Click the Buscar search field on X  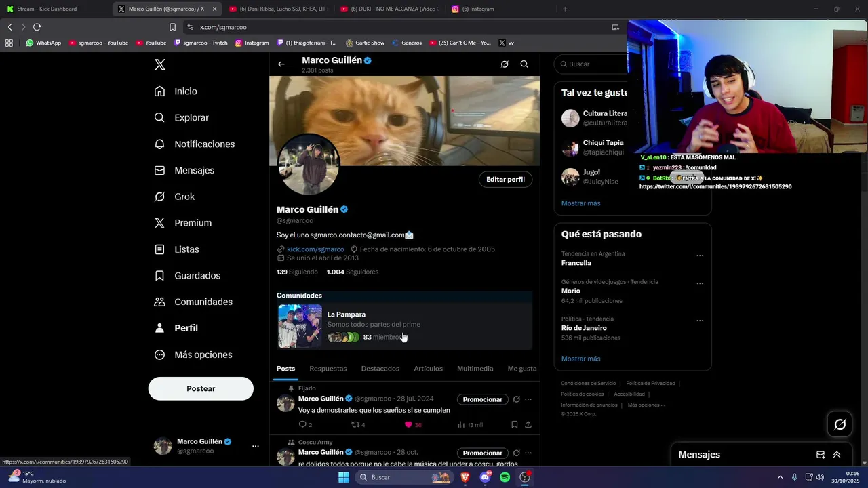click(x=591, y=64)
